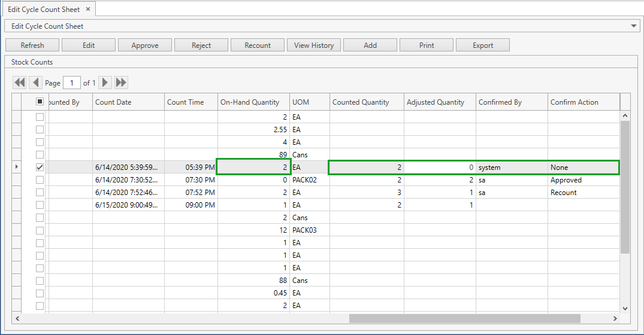Click the Approve button
The height and width of the screenshot is (335, 644).
click(x=145, y=45)
